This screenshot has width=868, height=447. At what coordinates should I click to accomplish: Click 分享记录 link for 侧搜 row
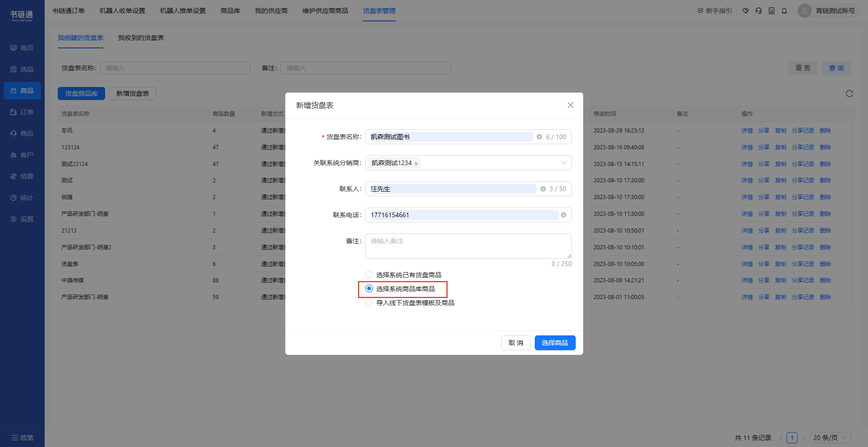coord(803,197)
